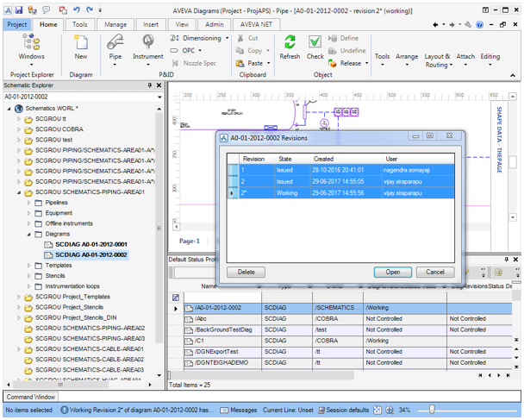Open Session defaults in status bar
Viewport: 524px width, 420px height.
pyautogui.click(x=344, y=410)
